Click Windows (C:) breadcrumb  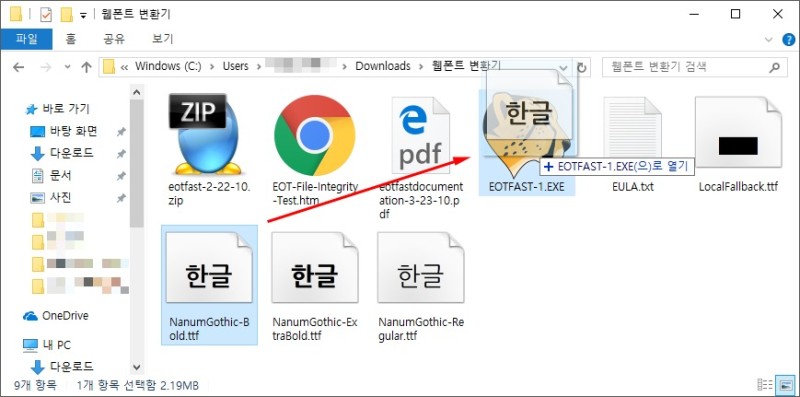(168, 66)
